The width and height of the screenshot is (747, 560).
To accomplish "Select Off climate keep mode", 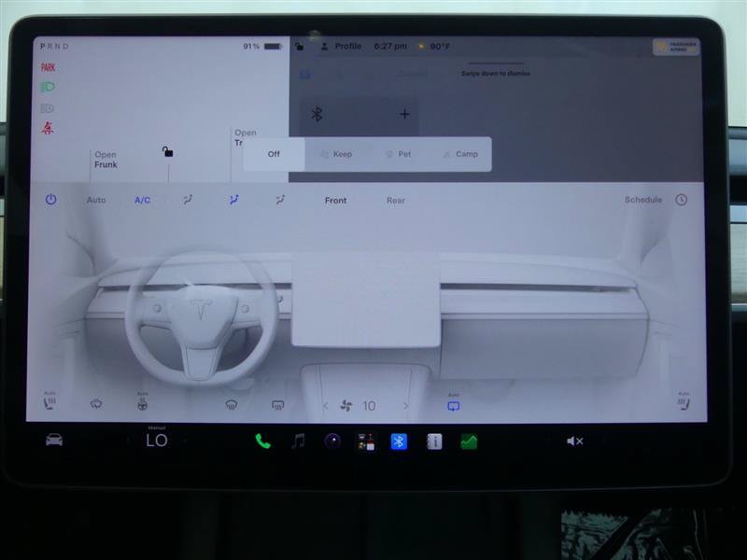I will tap(274, 154).
